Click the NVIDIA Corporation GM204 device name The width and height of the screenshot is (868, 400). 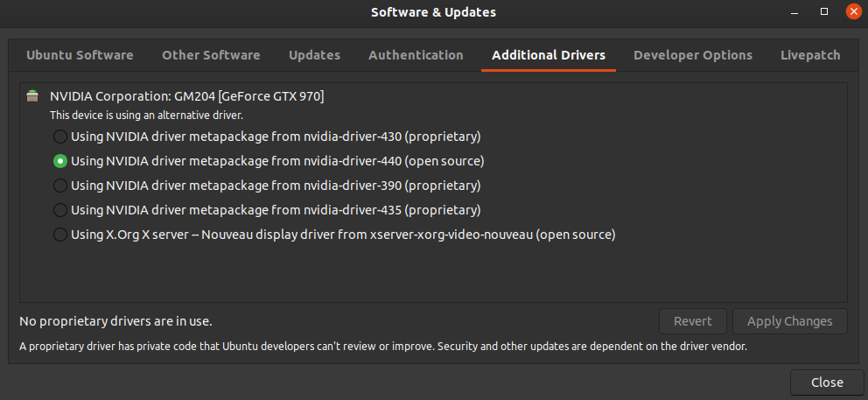pos(187,96)
